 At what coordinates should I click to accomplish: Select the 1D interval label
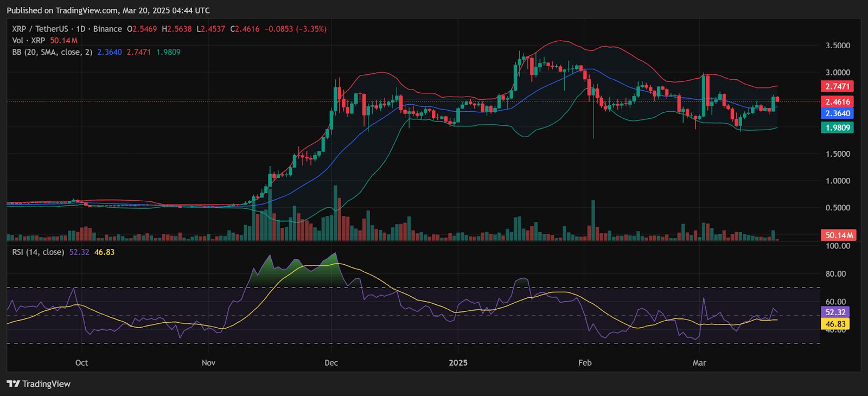tap(81, 29)
